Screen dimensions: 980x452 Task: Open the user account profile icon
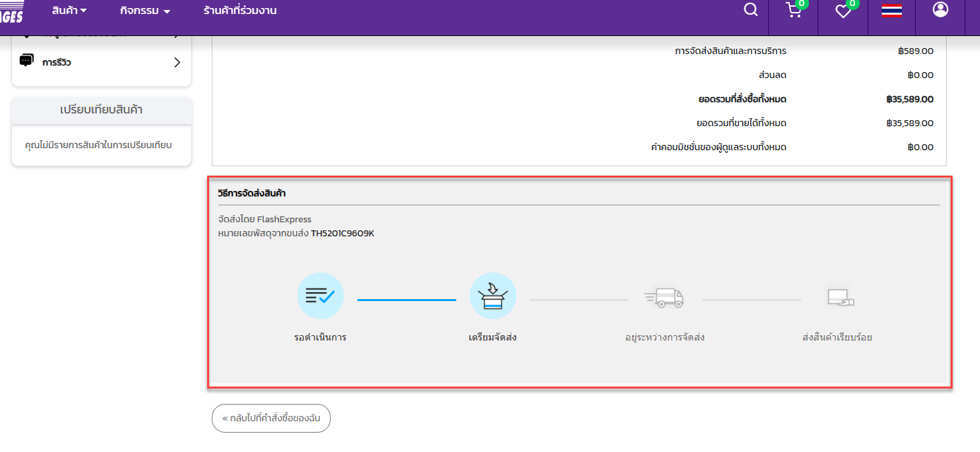941,10
